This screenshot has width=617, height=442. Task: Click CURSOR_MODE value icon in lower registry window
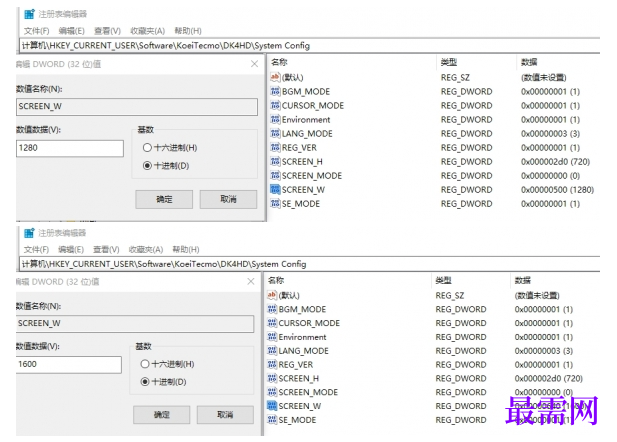[x=272, y=323]
